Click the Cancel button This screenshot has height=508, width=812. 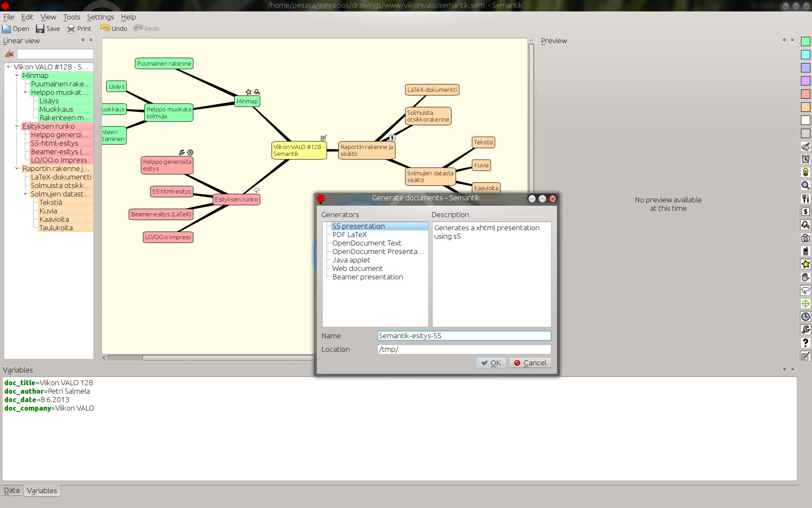coord(530,363)
